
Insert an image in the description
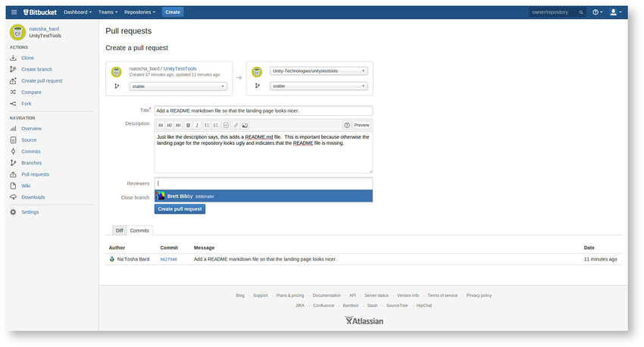tap(245, 125)
